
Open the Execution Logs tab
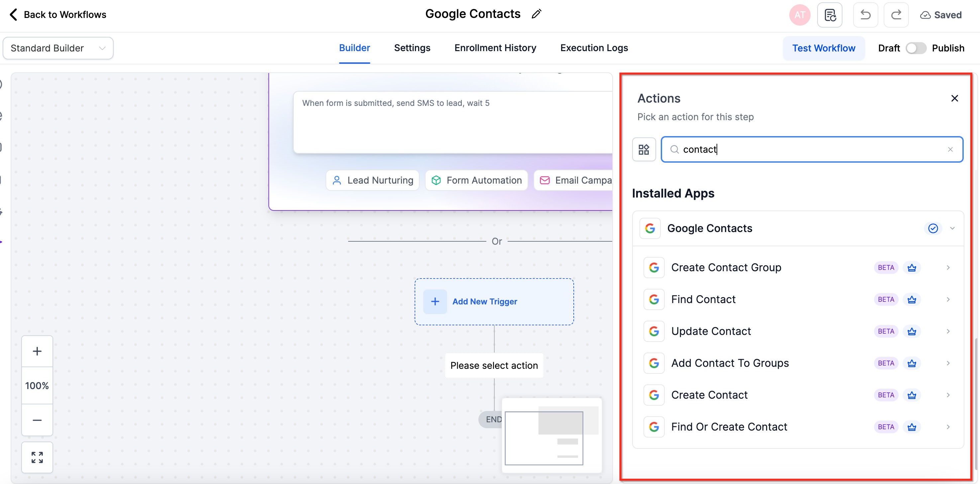tap(593, 48)
